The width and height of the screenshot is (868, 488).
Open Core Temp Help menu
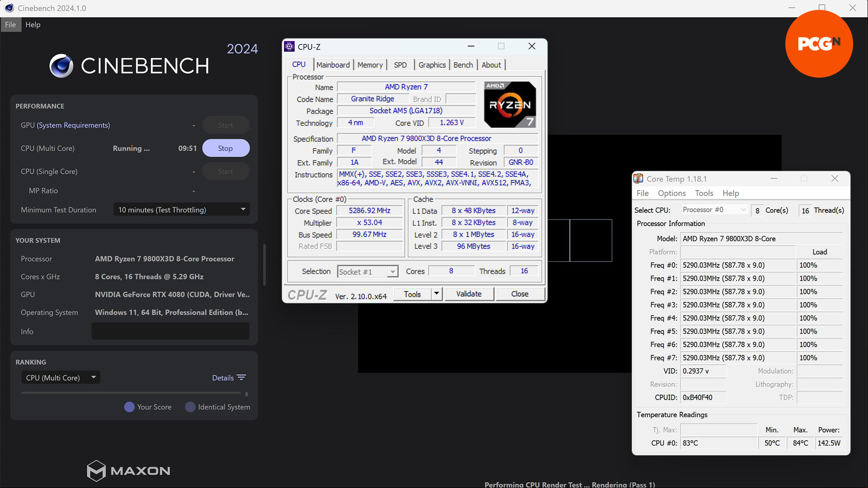click(x=731, y=193)
